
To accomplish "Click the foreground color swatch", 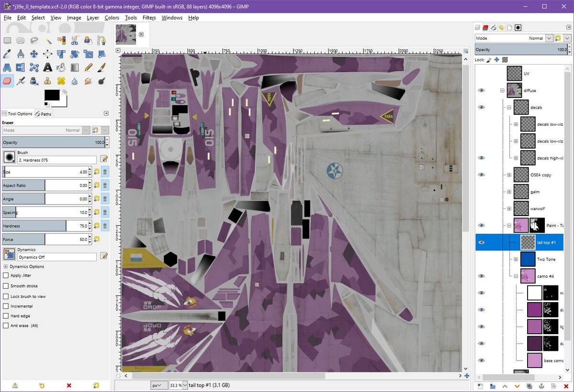I will point(51,95).
